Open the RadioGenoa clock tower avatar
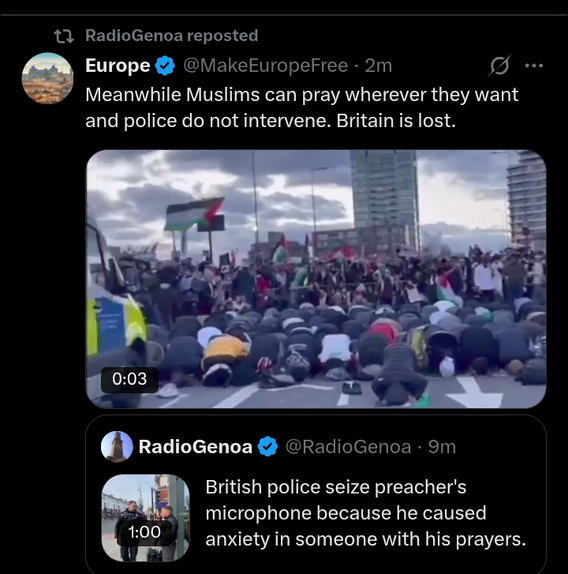 [117, 447]
